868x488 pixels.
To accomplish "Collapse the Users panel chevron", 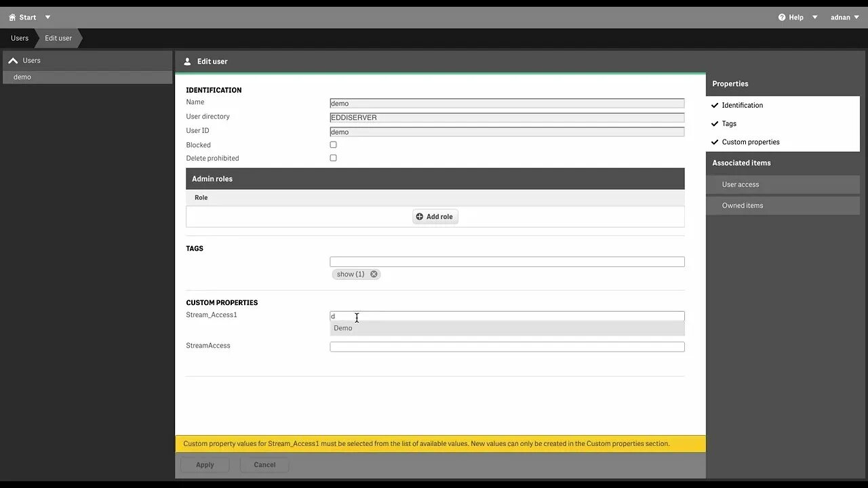I will (13, 60).
